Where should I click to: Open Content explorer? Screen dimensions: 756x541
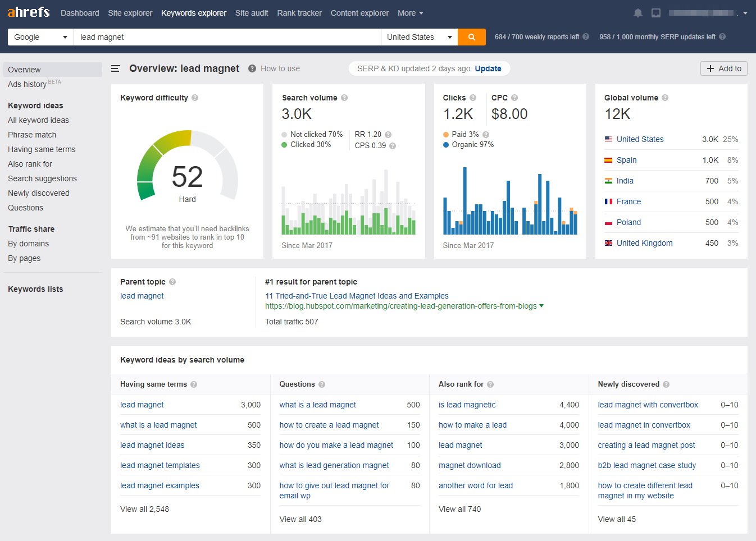(x=359, y=13)
